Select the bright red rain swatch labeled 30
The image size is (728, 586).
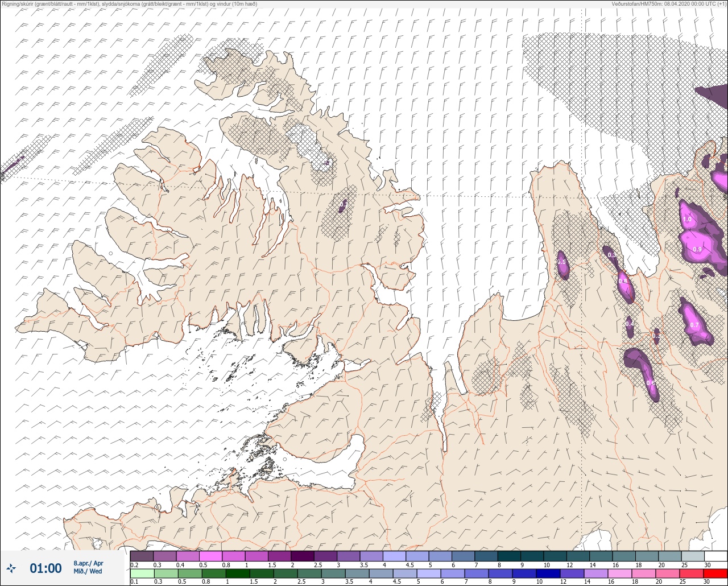pos(715,573)
